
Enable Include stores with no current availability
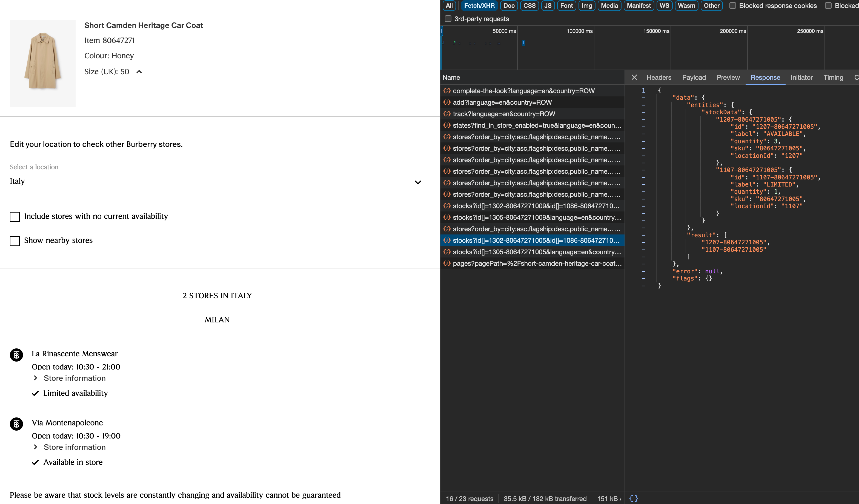(x=15, y=217)
